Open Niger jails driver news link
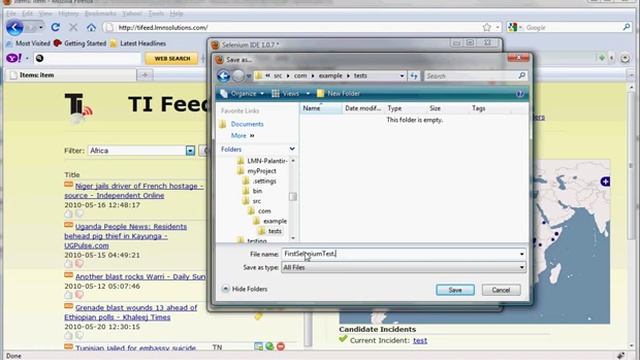 135,191
